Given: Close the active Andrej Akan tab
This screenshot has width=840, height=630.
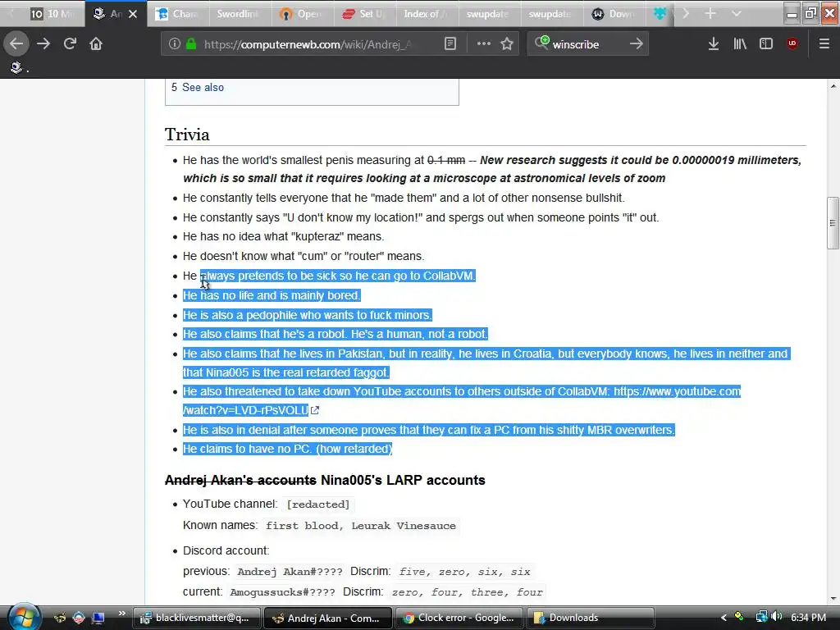Looking at the screenshot, I should pos(133,14).
